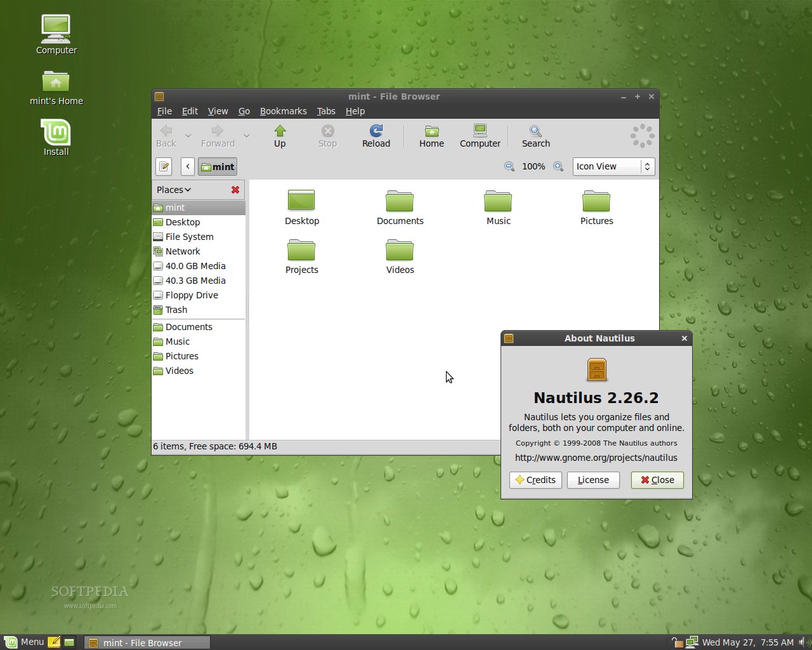
Task: Select Documents bookmark in sidebar
Action: tap(199, 327)
